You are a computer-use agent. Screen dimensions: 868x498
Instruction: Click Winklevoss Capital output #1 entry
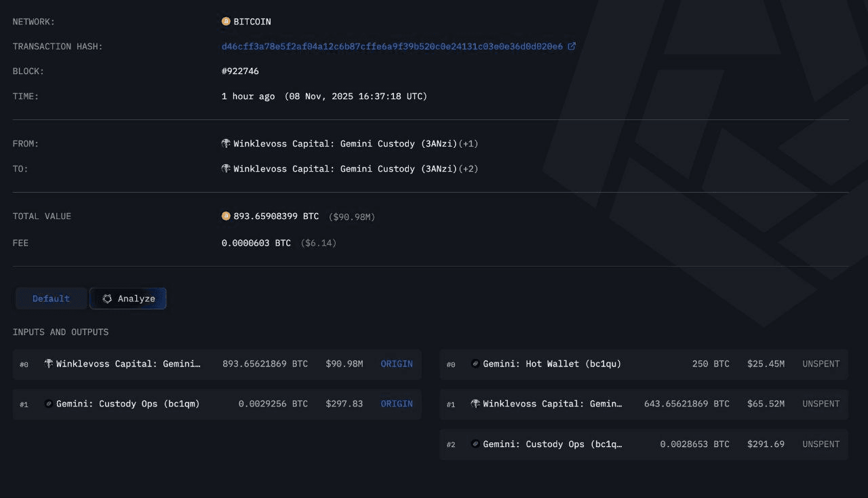[551, 404]
